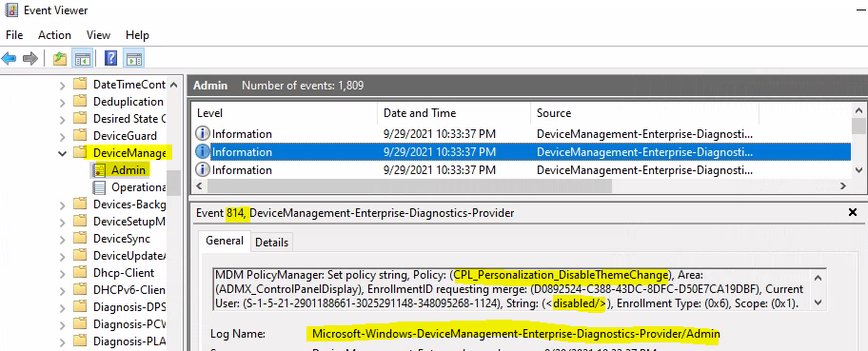The image size is (868, 351).
Task: Expand the Diagnosis-DPS tree node
Action: 63,307
